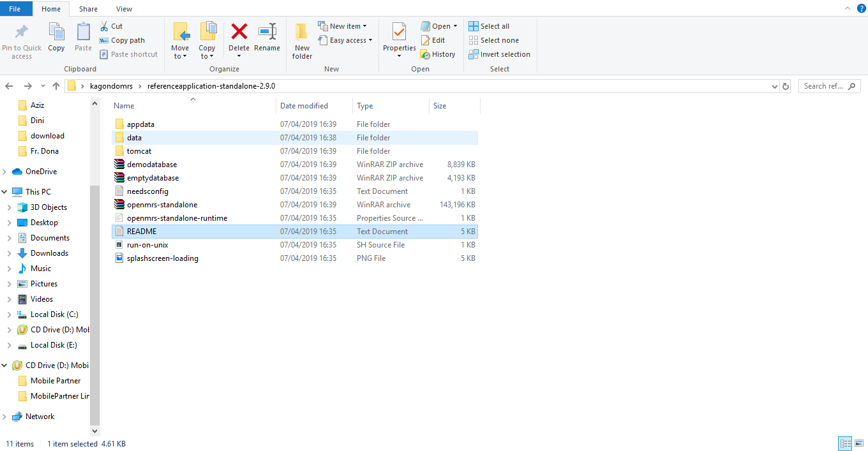Screen dimensions: 868x451
Task: Go forward with the right arrow
Action: point(27,86)
